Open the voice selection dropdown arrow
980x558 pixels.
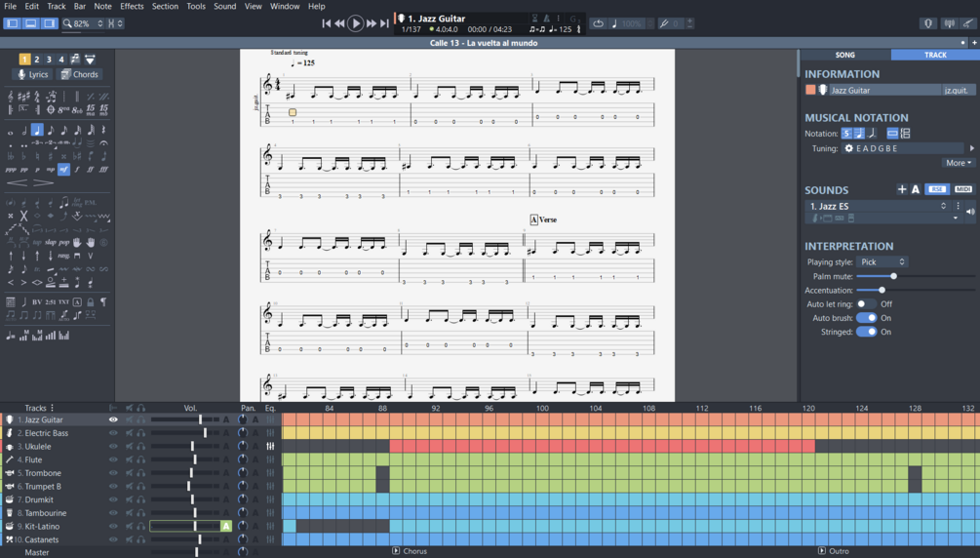[x=90, y=60]
